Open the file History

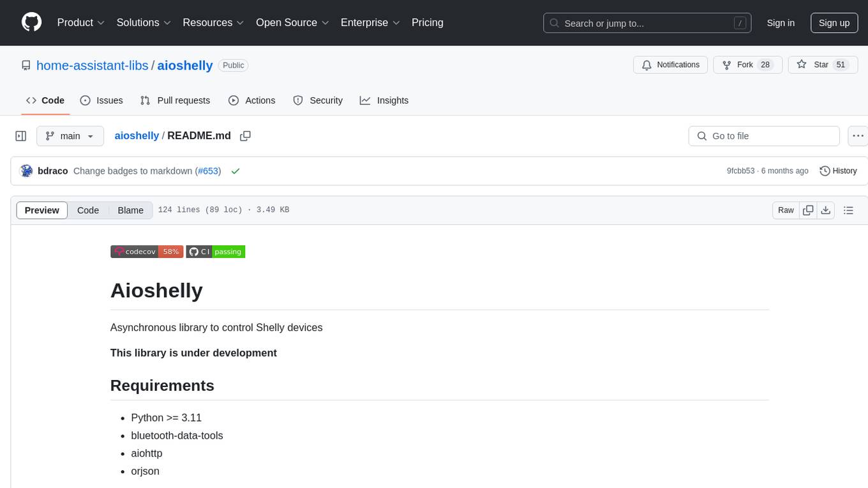pyautogui.click(x=838, y=171)
